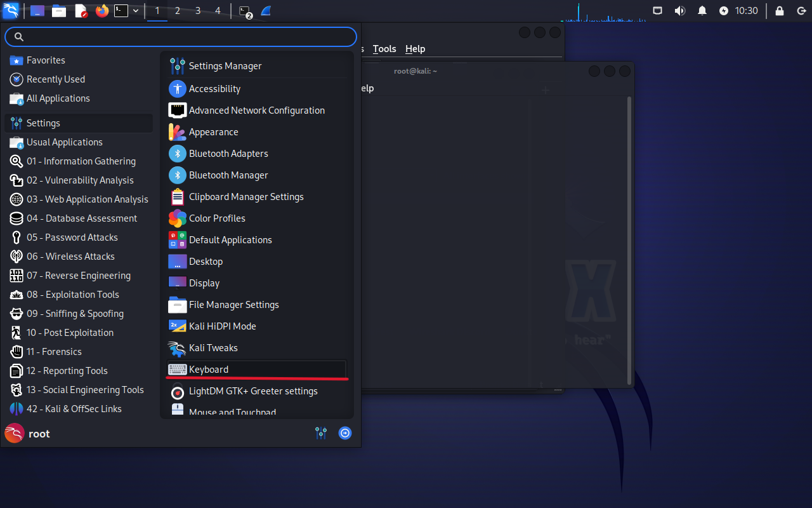Open Accessibility settings
Image resolution: width=812 pixels, height=508 pixels.
coord(257,89)
